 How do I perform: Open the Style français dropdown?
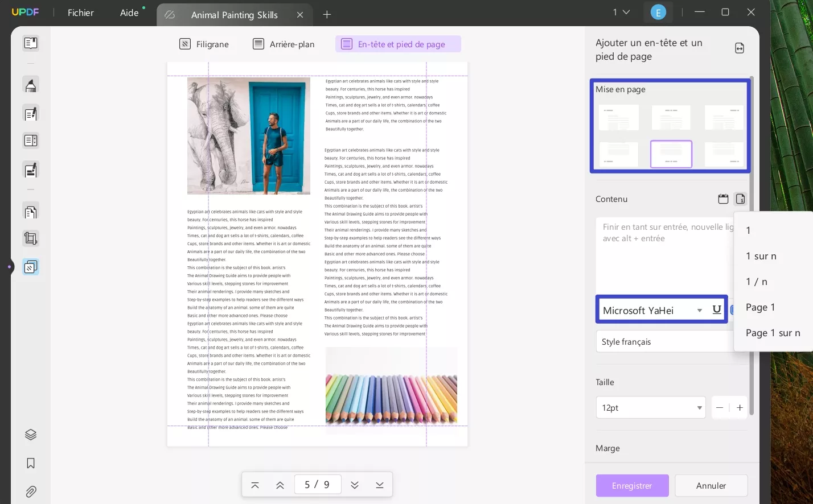[x=665, y=342]
